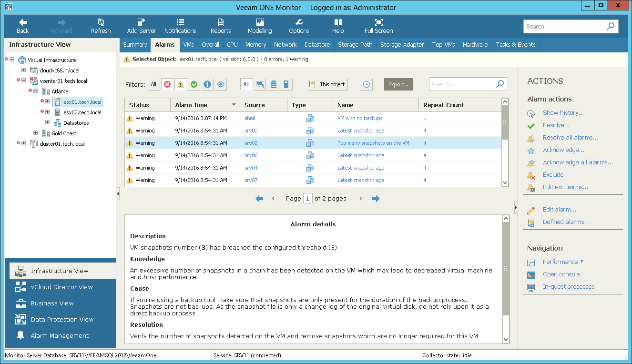Screen dimensions: 632x364
Task: Collapse the Virtual Infrastructure tree node
Action: point(12,60)
